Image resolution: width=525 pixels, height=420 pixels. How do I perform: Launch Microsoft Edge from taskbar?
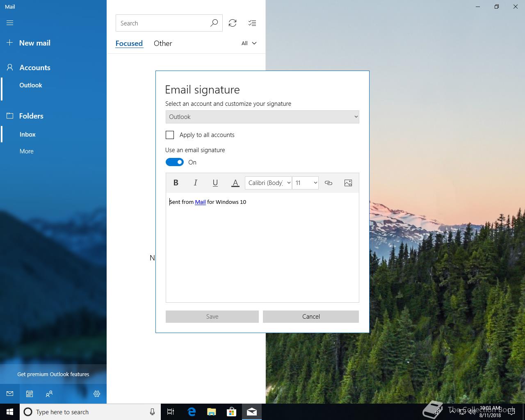(192, 412)
